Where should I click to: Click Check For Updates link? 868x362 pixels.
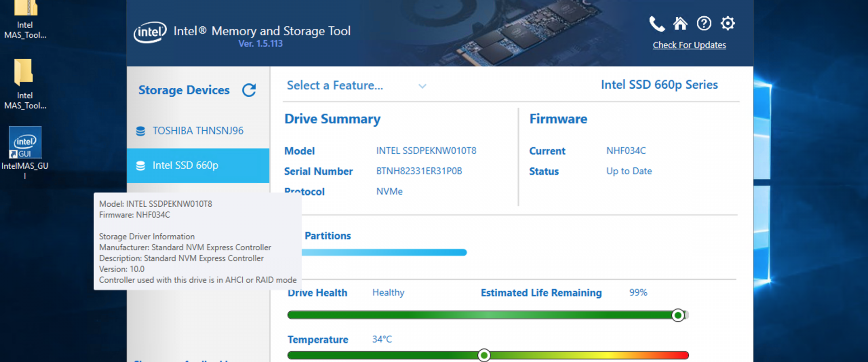(689, 45)
